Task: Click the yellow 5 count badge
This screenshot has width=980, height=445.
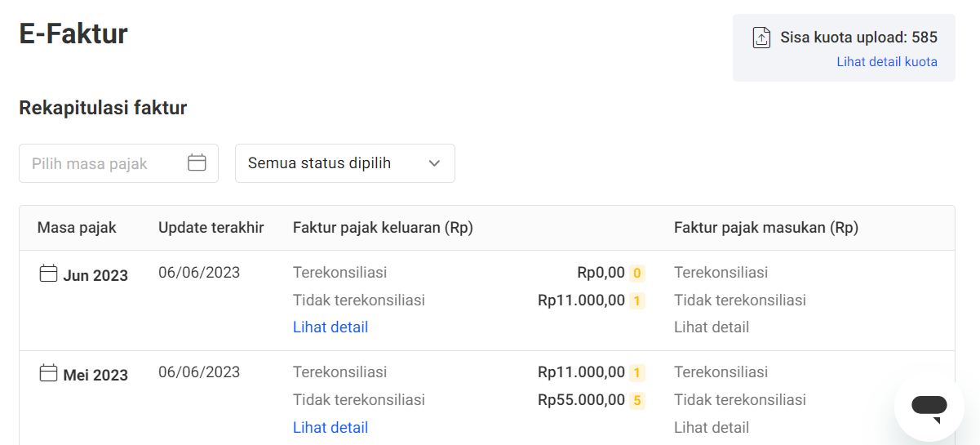Action: point(637,400)
